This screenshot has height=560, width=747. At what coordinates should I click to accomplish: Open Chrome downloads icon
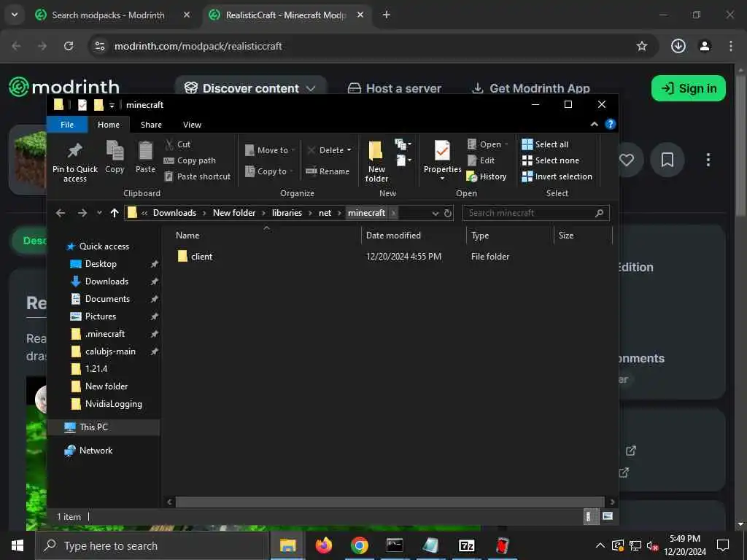click(x=678, y=46)
